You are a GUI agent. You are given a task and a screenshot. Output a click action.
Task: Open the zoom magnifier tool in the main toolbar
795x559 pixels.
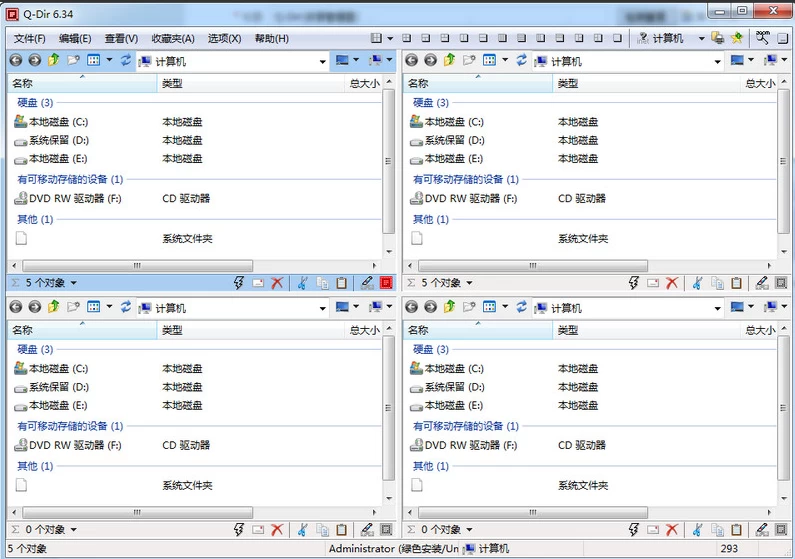[762, 38]
